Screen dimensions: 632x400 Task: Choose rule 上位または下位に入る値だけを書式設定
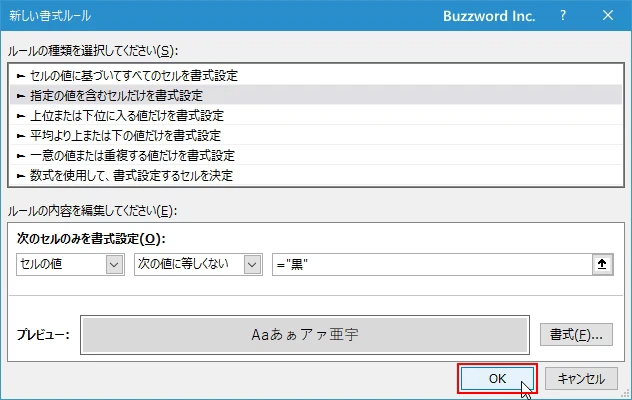316,115
